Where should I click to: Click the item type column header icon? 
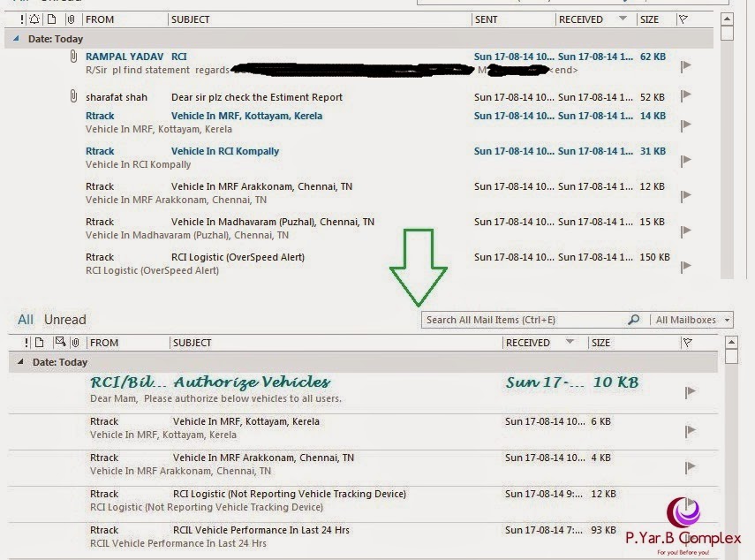pos(53,19)
